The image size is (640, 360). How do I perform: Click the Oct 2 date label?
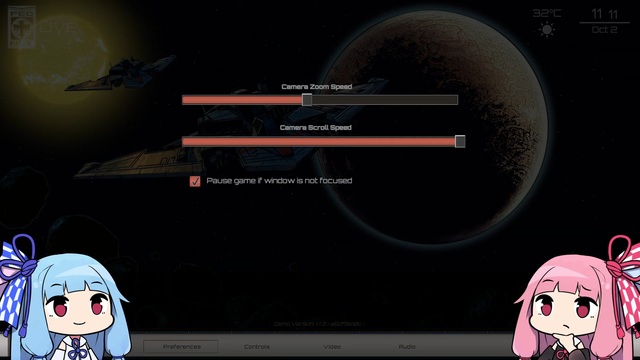tap(604, 30)
